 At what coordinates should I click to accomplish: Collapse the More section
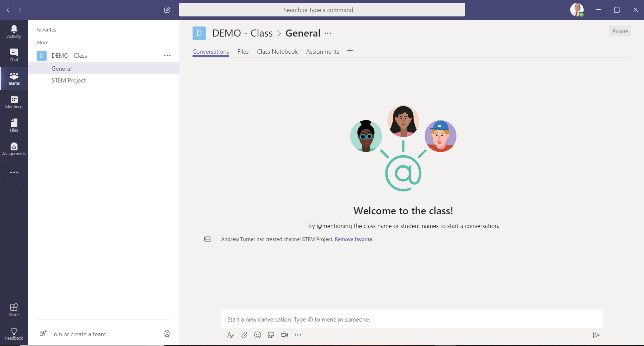tap(43, 43)
